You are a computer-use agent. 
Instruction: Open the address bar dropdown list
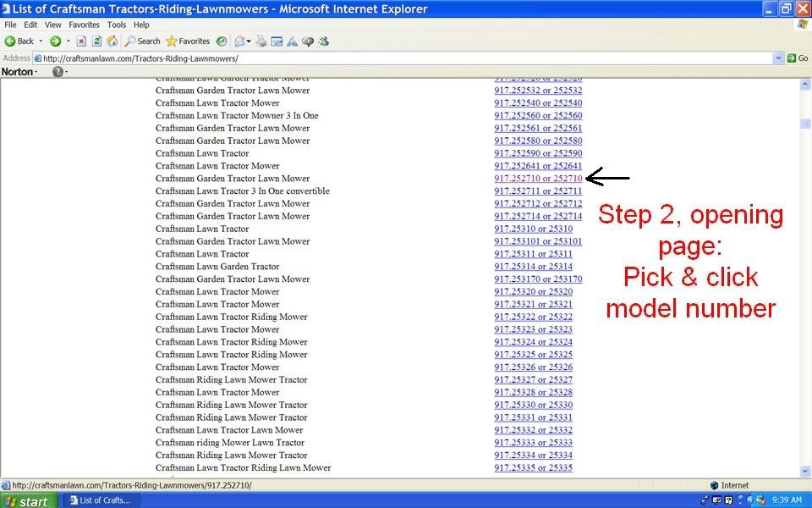tap(778, 58)
